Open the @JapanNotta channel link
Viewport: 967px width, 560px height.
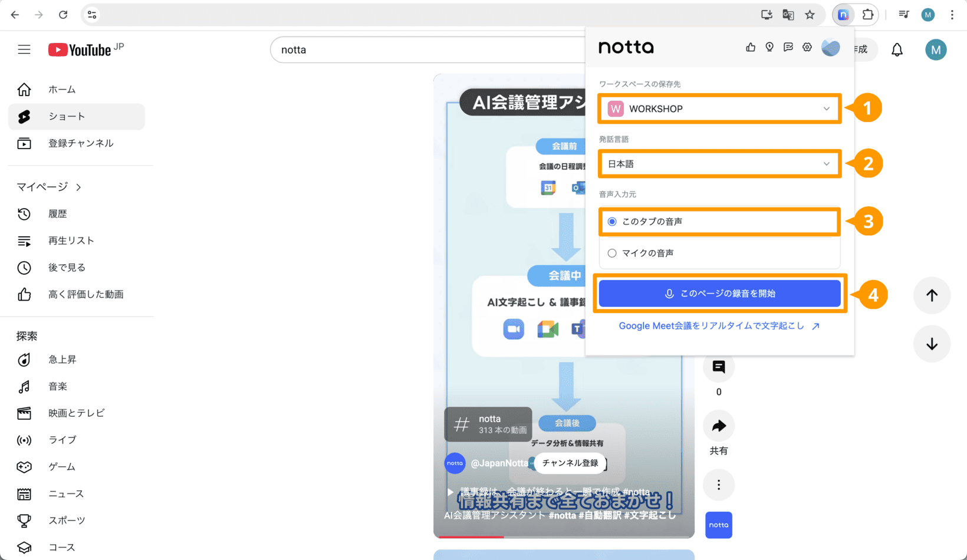(499, 463)
